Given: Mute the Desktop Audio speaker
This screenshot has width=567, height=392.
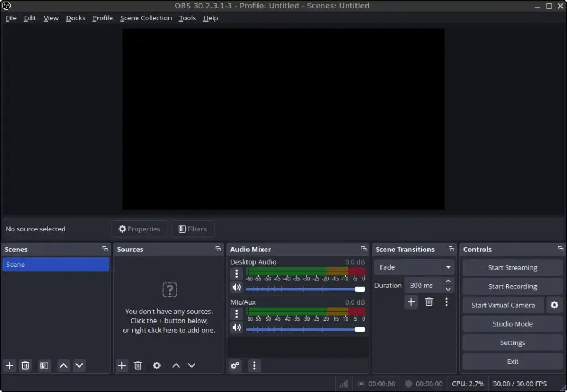Looking at the screenshot, I should click(x=236, y=287).
